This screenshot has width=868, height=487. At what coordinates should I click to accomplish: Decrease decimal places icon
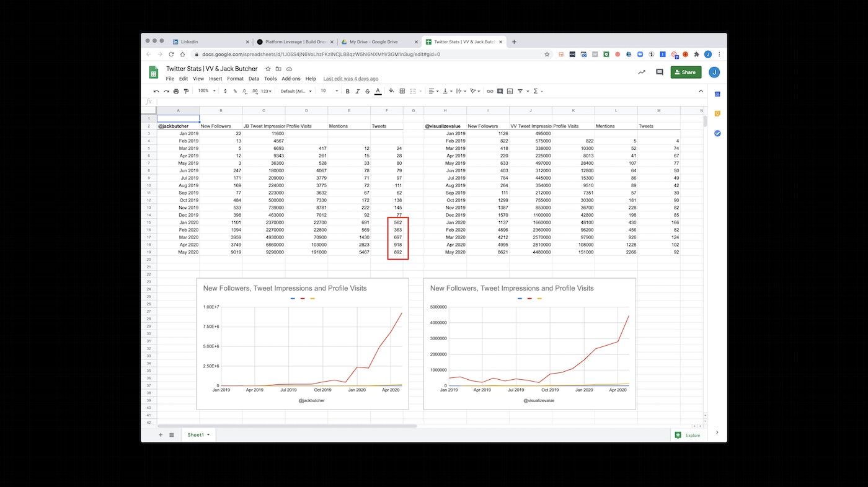point(244,91)
